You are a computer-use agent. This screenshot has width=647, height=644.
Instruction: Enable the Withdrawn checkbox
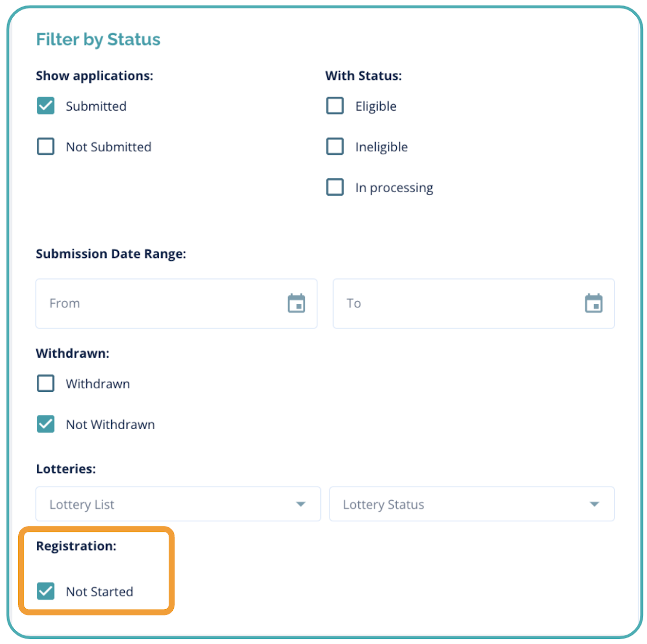45,383
